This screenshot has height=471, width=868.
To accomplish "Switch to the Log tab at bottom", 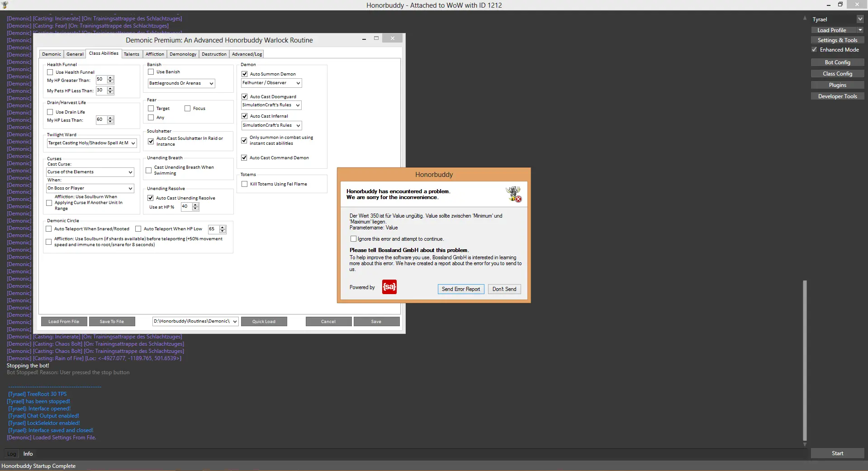I will [x=12, y=454].
